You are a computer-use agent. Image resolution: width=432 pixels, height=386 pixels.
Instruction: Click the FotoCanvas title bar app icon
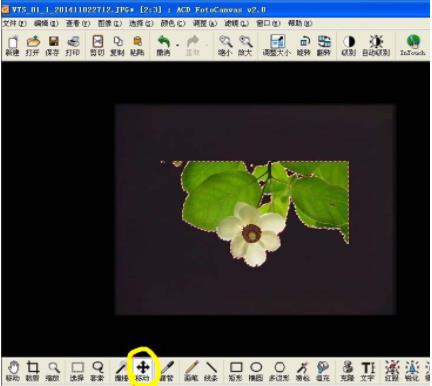point(6,9)
